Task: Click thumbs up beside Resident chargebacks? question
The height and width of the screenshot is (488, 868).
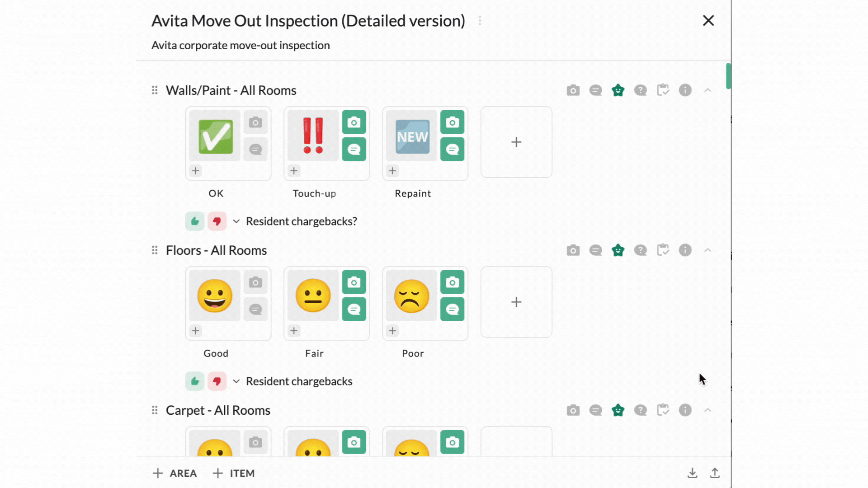Action: [x=195, y=221]
